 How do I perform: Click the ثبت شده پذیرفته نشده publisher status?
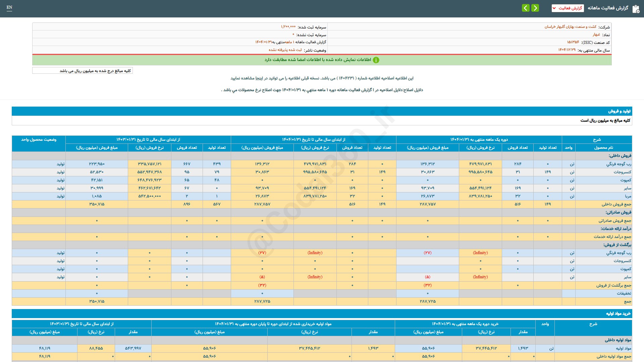click(285, 50)
